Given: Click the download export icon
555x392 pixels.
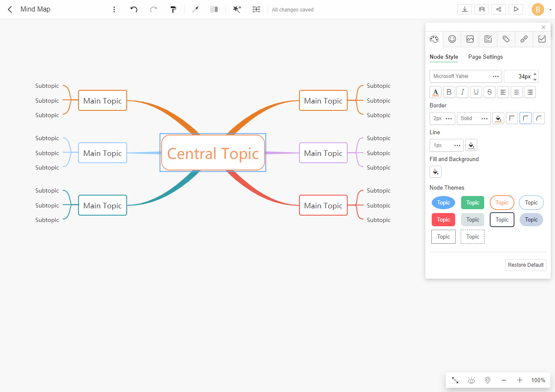Looking at the screenshot, I should click(464, 9).
